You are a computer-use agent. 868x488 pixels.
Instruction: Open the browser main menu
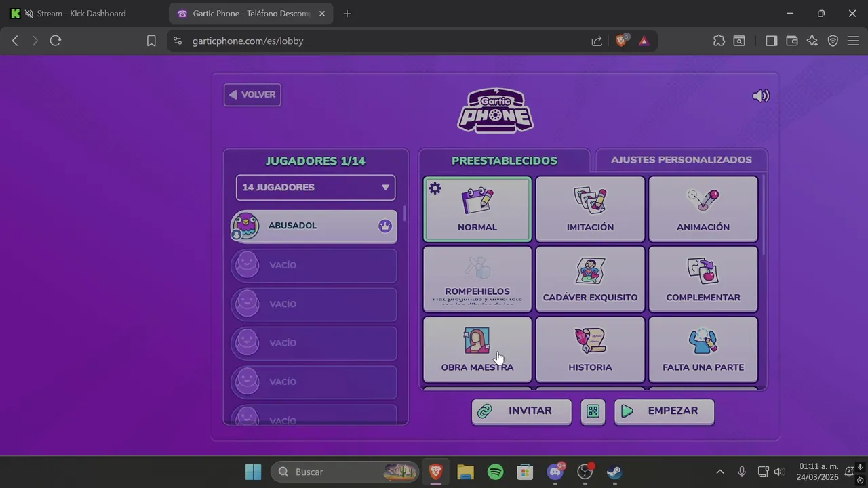tap(853, 41)
